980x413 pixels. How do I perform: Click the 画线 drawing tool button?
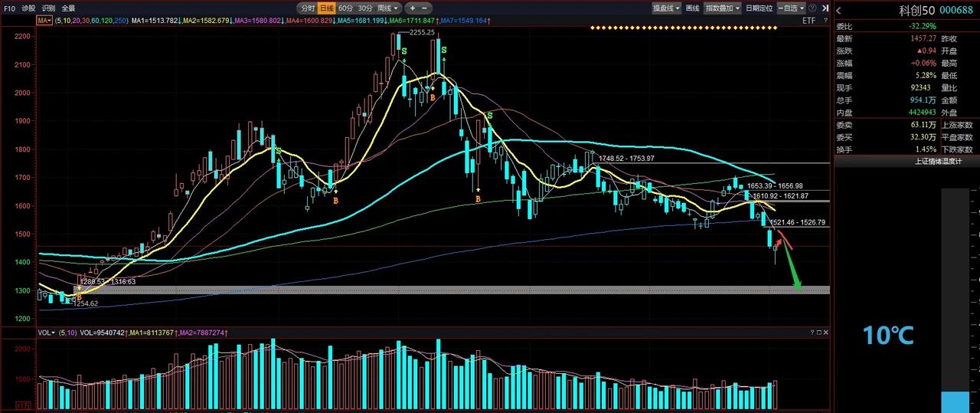[693, 8]
